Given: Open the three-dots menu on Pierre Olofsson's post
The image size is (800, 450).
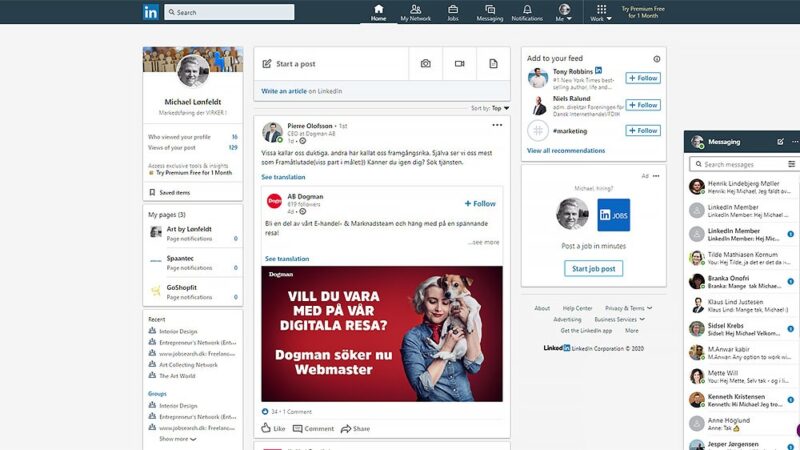Looking at the screenshot, I should (x=497, y=125).
